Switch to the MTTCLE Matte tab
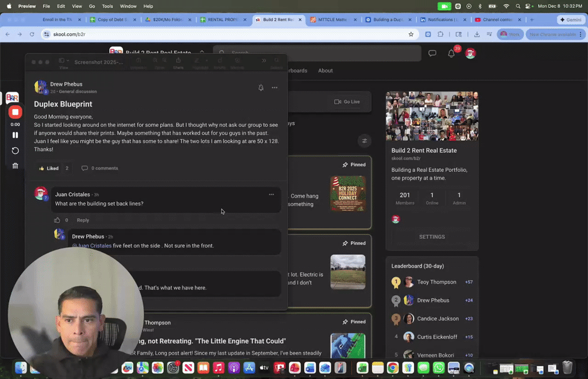This screenshot has width=588, height=379. (x=332, y=20)
